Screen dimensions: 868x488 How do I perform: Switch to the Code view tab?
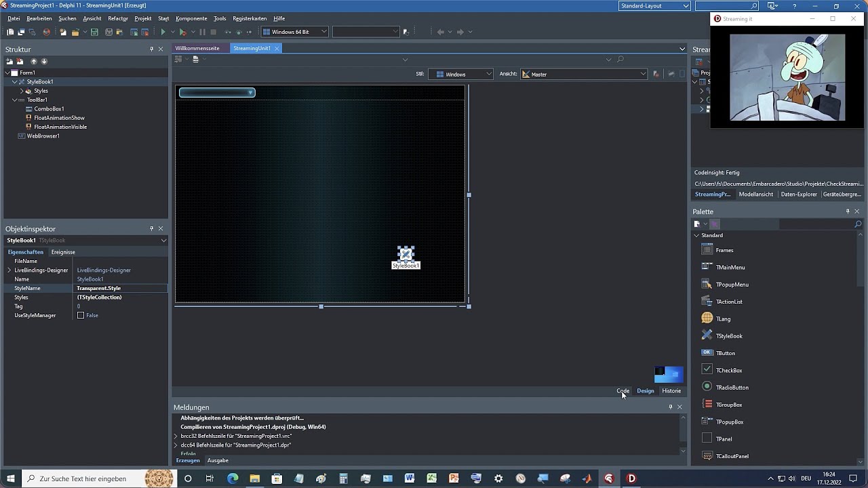tap(623, 390)
